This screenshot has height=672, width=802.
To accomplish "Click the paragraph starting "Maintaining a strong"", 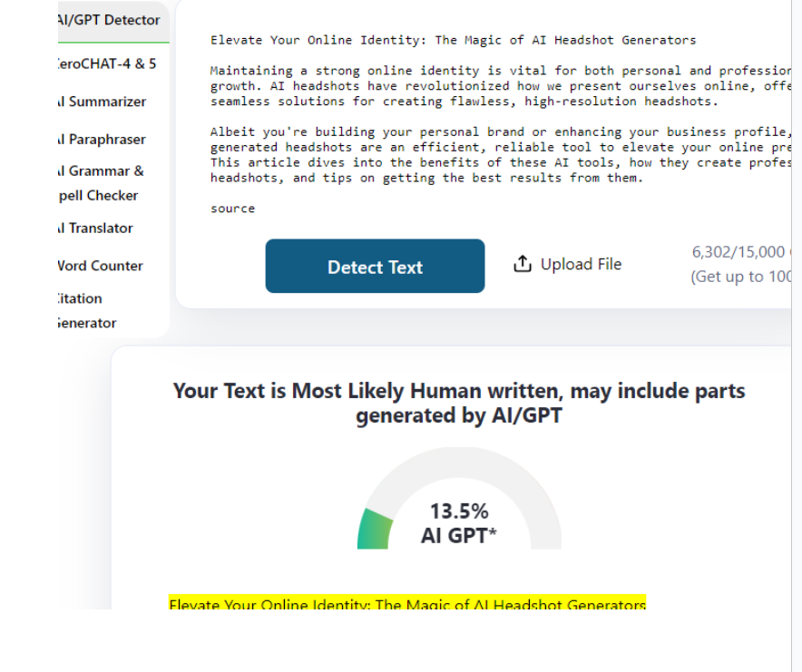I will pyautogui.click(x=499, y=86).
